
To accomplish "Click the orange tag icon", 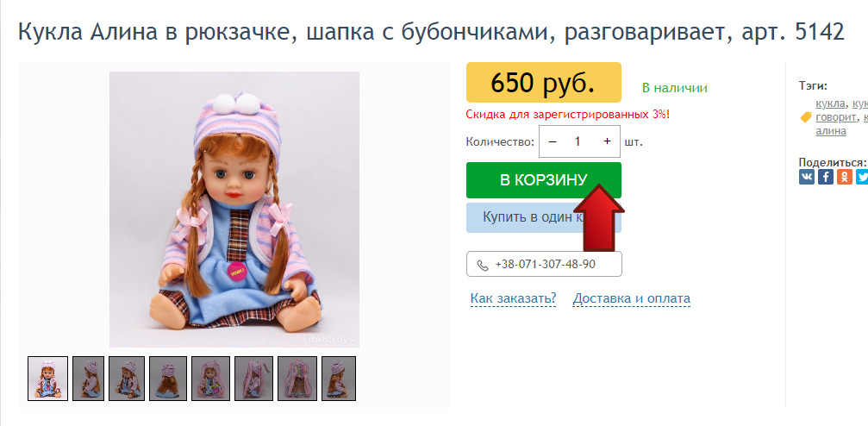I will pyautogui.click(x=805, y=117).
